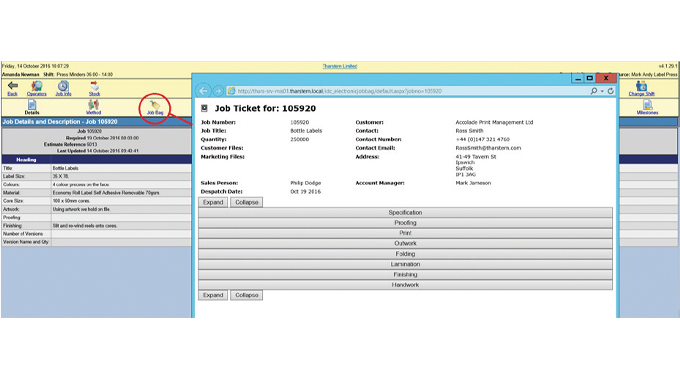Screen dimensions: 680x380
Task: Expand the Print section
Action: click(405, 233)
